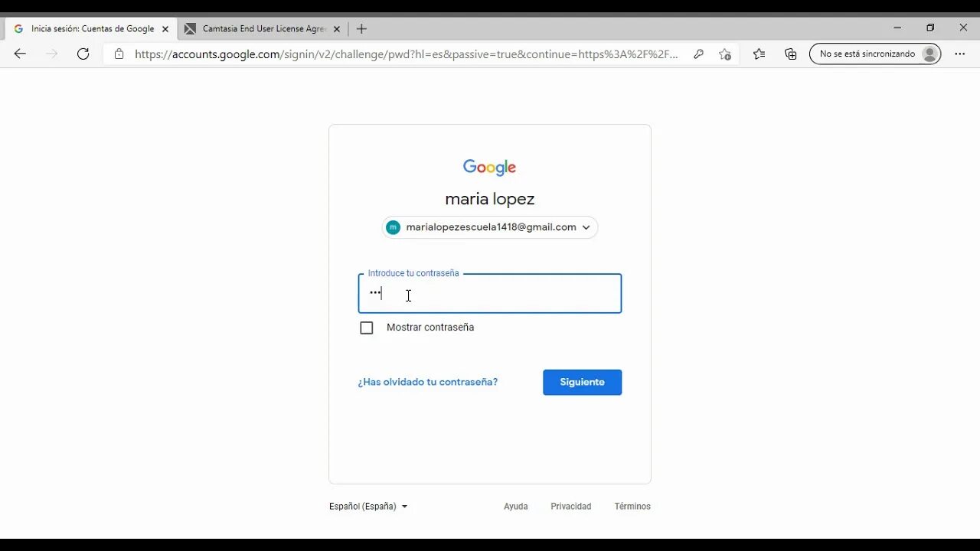This screenshot has width=980, height=551.
Task: Focus the Introduce tu contraseña password field
Action: 490,294
